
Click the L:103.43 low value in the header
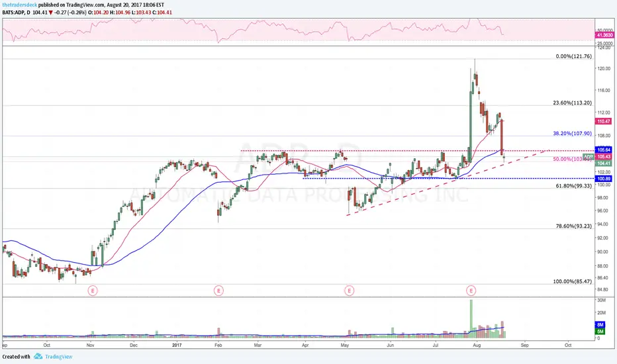click(142, 13)
